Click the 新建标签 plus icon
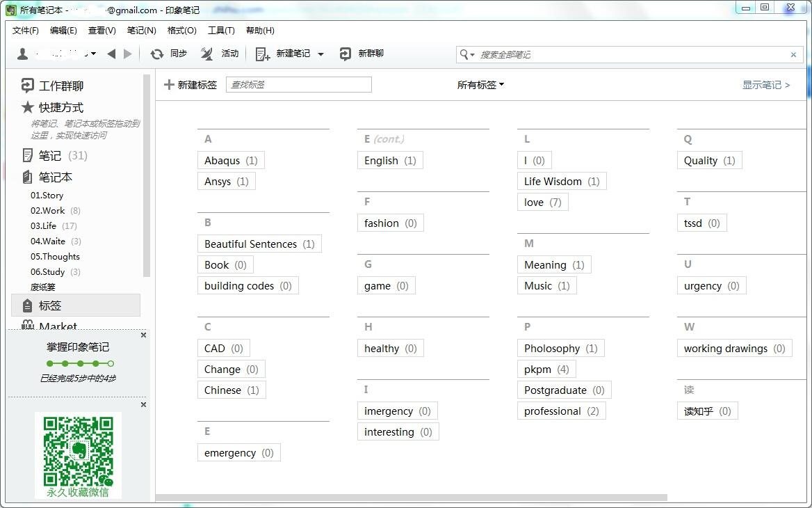This screenshot has width=812, height=508. 170,84
